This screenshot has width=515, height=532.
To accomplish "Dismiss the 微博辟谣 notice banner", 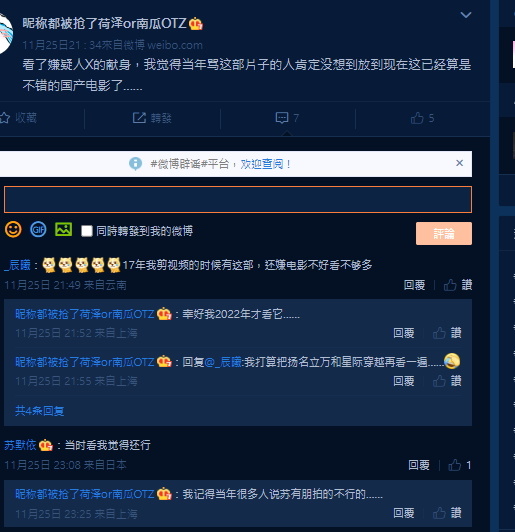I will coord(459,163).
